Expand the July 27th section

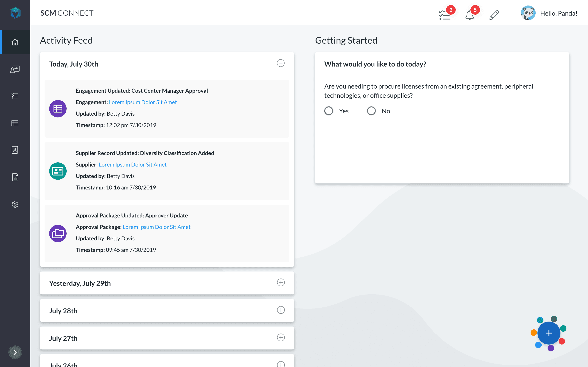point(281,337)
